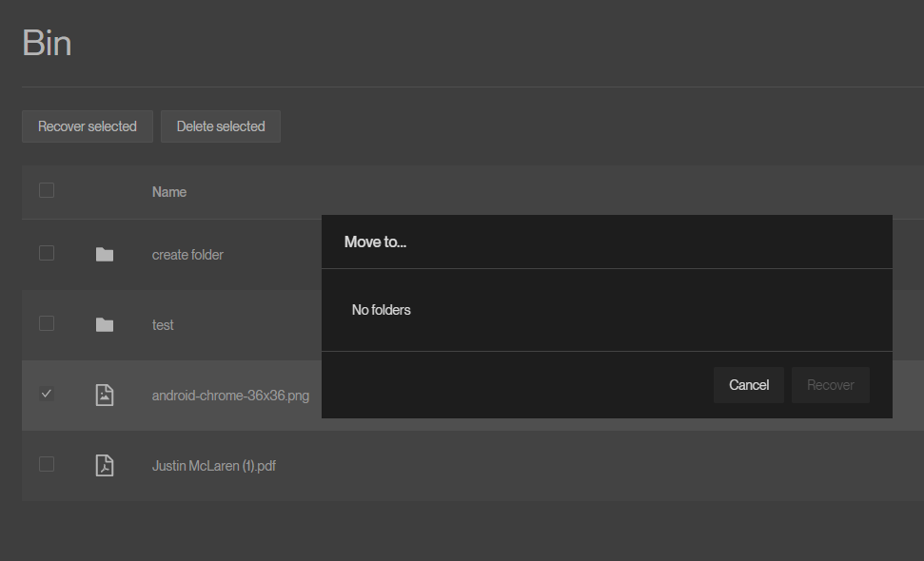This screenshot has height=561, width=924.
Task: Select the android-chrome-36x36.png filename
Action: coord(230,395)
